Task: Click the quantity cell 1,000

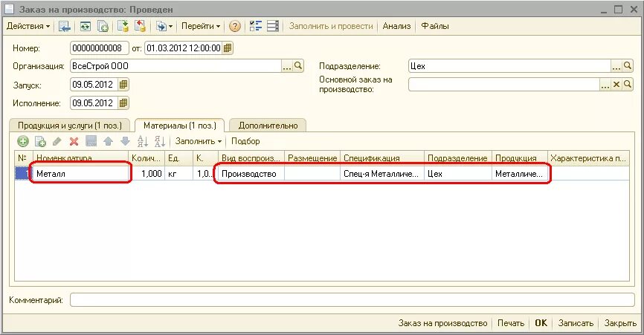Action: pyautogui.click(x=147, y=174)
